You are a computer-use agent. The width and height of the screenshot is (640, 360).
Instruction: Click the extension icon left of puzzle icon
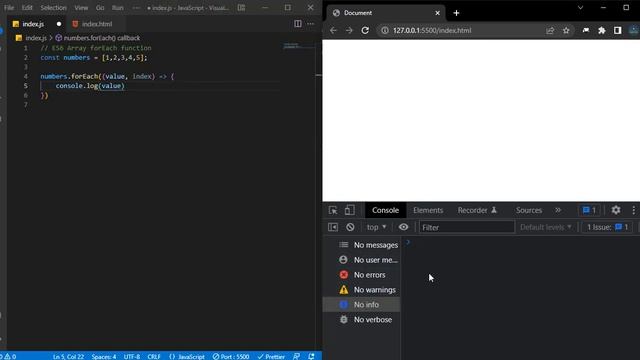[x=586, y=31]
